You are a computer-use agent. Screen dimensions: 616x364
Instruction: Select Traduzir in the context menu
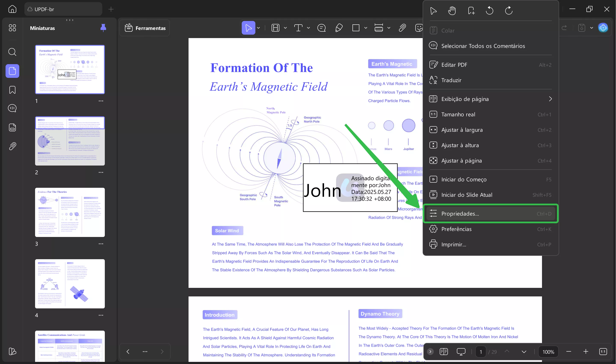[x=451, y=80]
